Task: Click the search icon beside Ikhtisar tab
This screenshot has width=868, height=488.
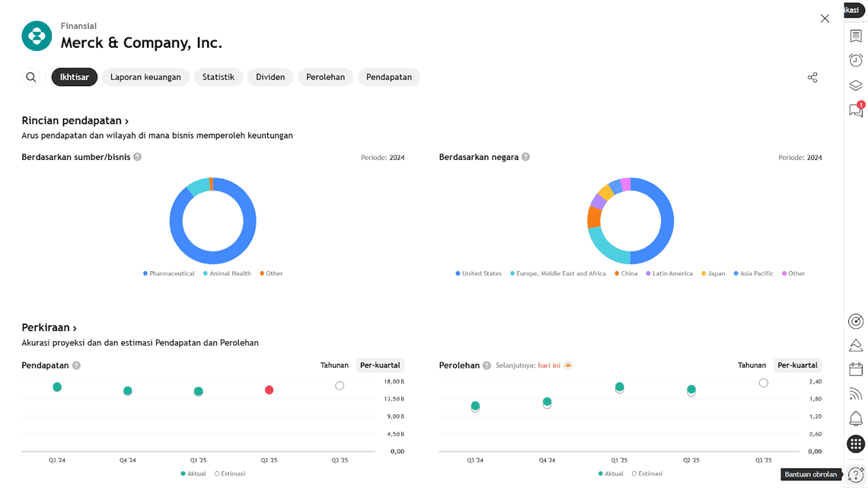Action: pyautogui.click(x=31, y=77)
